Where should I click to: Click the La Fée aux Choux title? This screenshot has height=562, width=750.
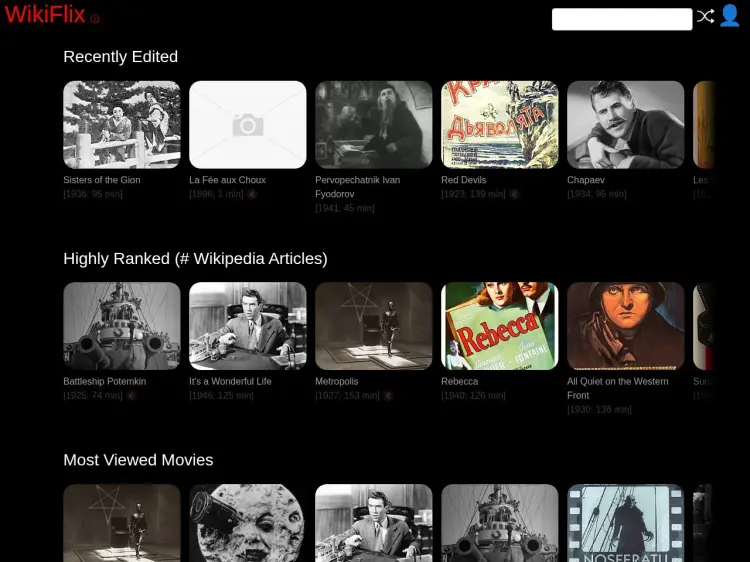tap(227, 180)
